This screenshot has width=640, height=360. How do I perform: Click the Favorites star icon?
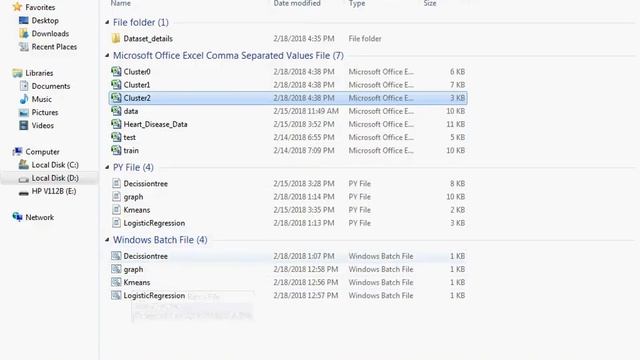(17, 7)
